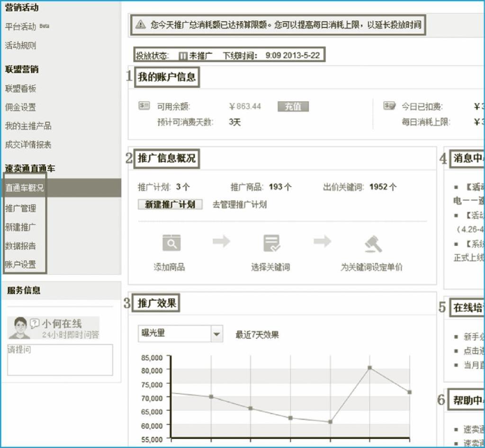Open 成交详情报表 in sidebar
The width and height of the screenshot is (485, 448).
[28, 144]
